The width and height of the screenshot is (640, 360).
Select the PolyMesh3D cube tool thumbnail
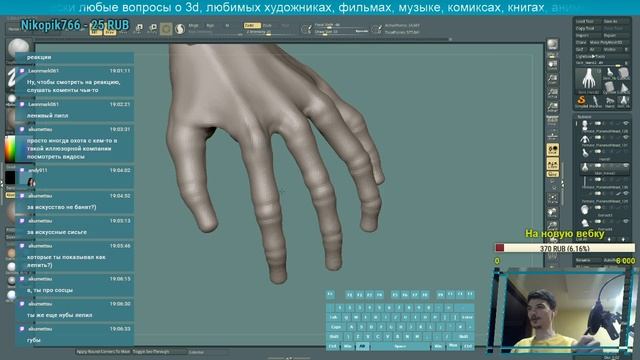[624, 73]
